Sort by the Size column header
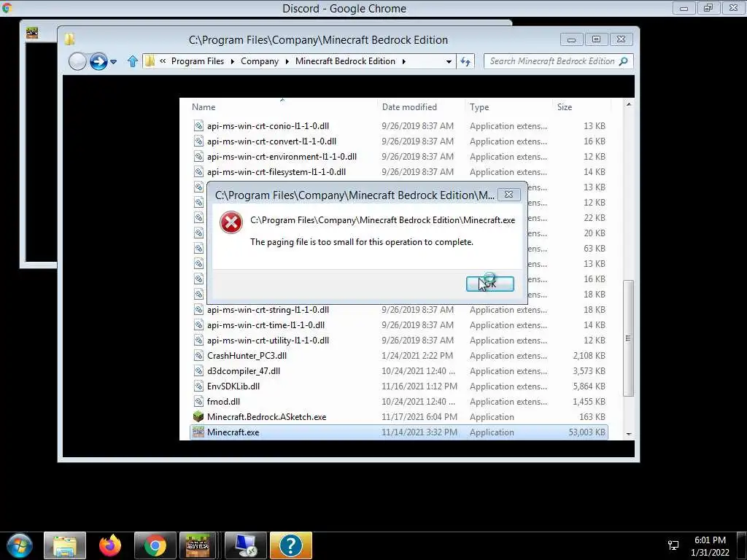 (565, 107)
